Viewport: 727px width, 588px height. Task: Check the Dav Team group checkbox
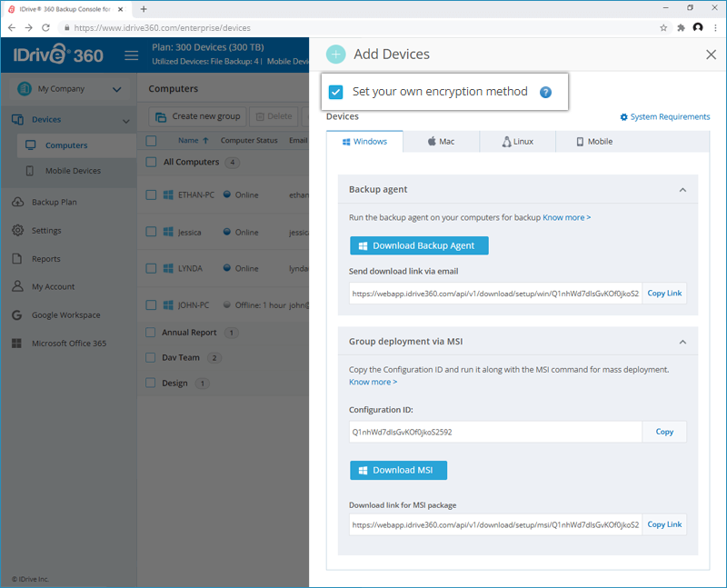[x=150, y=357]
